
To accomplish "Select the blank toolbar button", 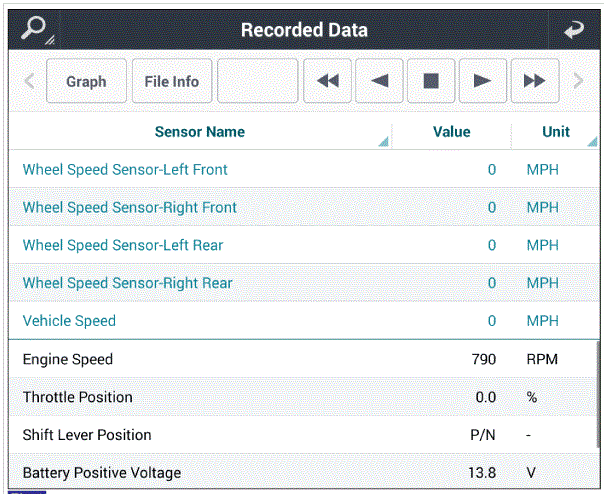I will pos(257,81).
